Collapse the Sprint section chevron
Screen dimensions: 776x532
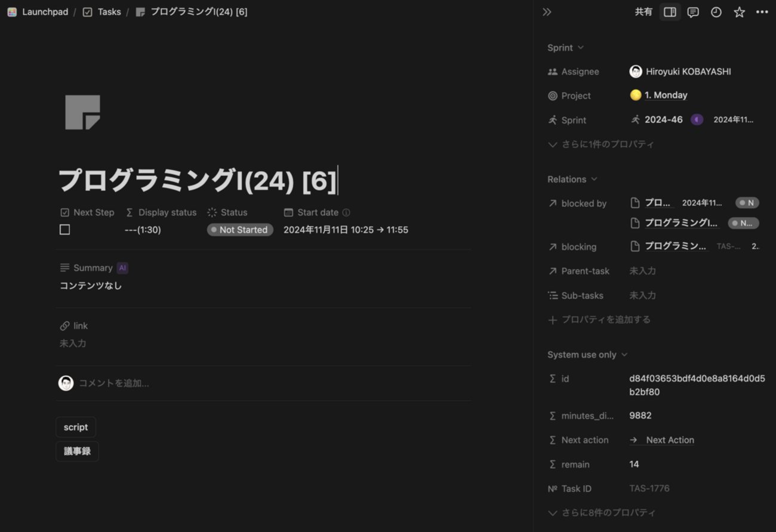click(581, 48)
